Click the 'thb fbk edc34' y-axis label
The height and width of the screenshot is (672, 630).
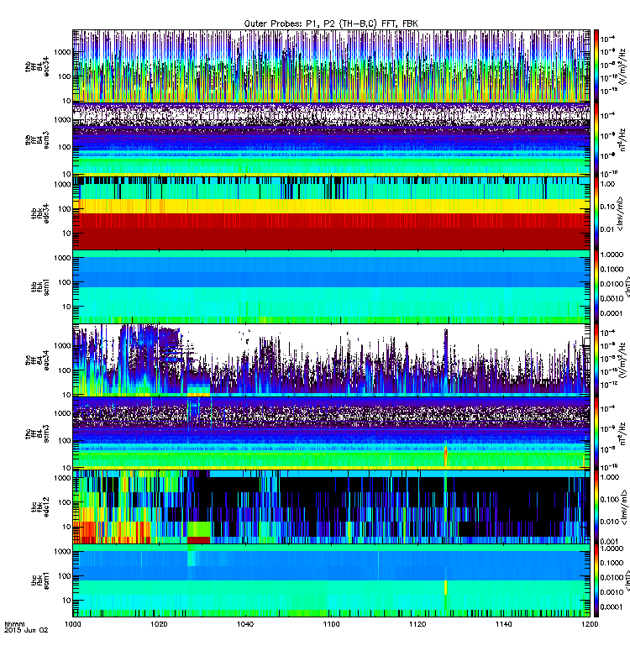(40, 213)
